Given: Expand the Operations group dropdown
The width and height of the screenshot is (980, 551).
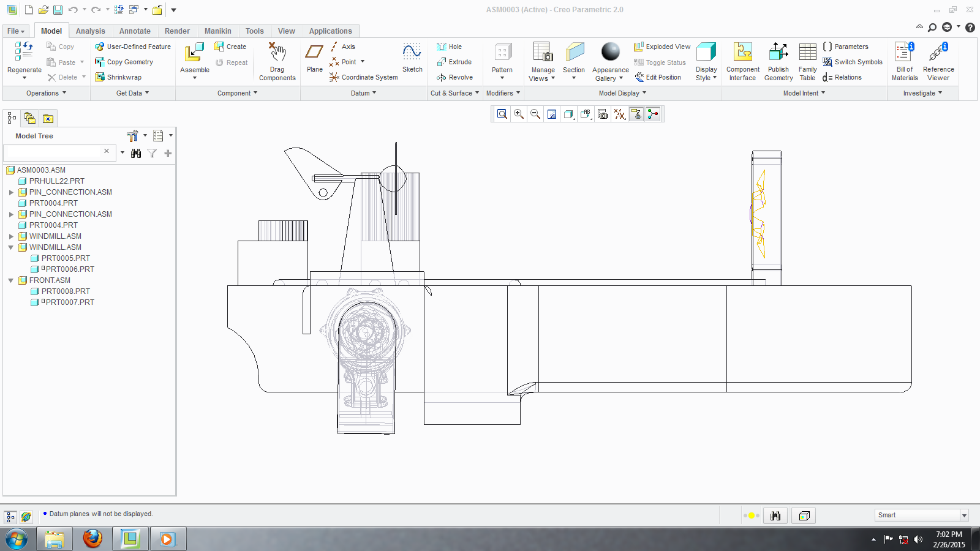Looking at the screenshot, I should pyautogui.click(x=46, y=93).
